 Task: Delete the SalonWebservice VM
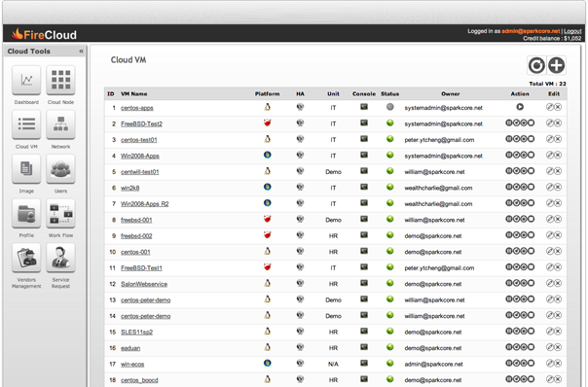coord(558,283)
